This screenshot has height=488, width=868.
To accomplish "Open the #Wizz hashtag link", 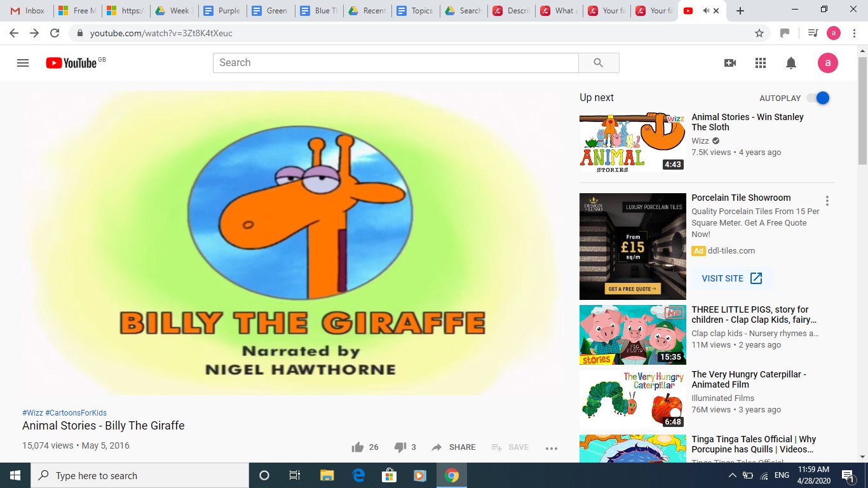I will pos(32,413).
